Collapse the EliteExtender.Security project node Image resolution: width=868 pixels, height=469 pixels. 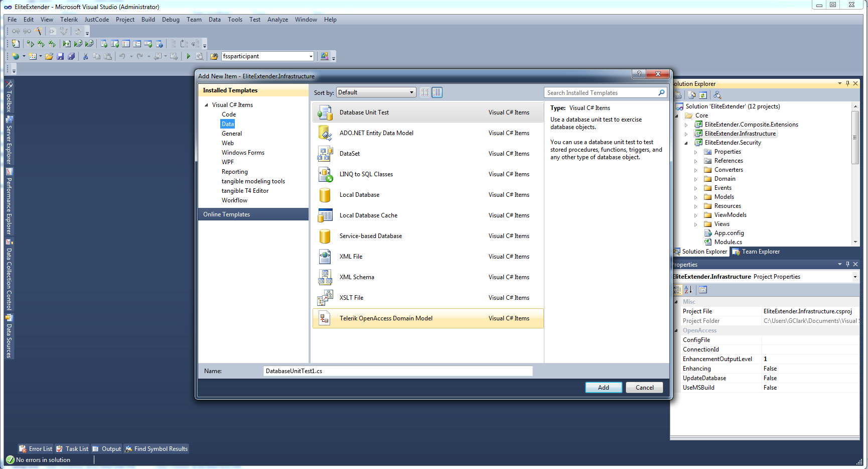click(686, 143)
